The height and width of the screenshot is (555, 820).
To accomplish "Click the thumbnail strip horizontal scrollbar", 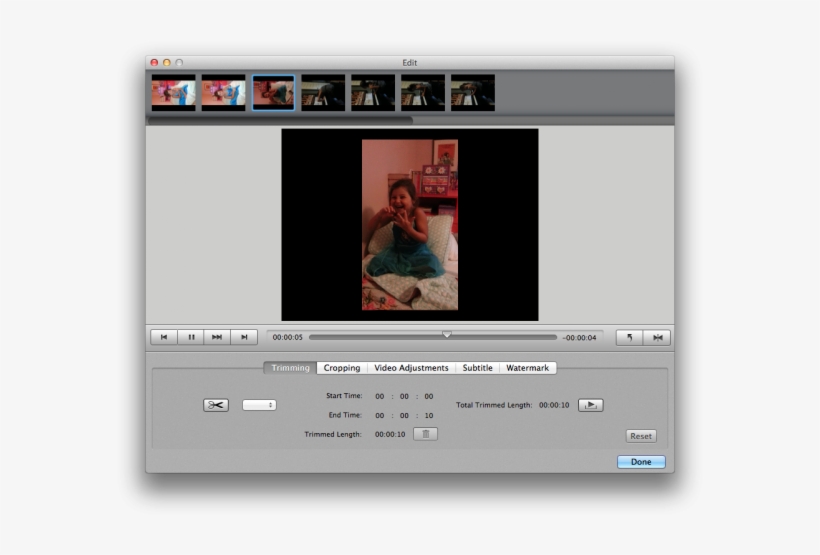I will point(280,120).
